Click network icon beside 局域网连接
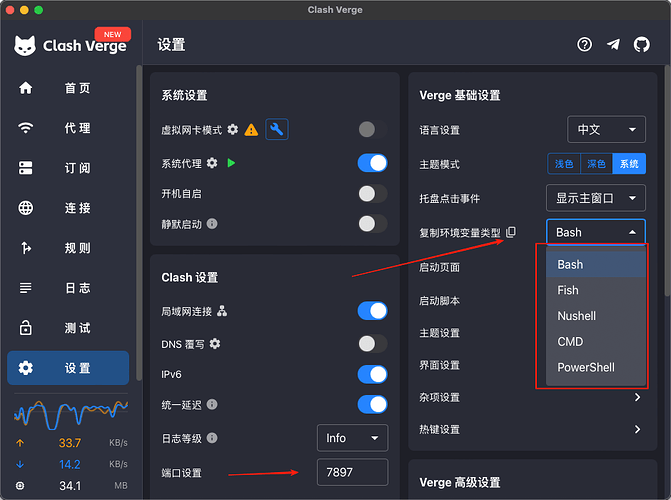The width and height of the screenshot is (671, 500). click(222, 311)
